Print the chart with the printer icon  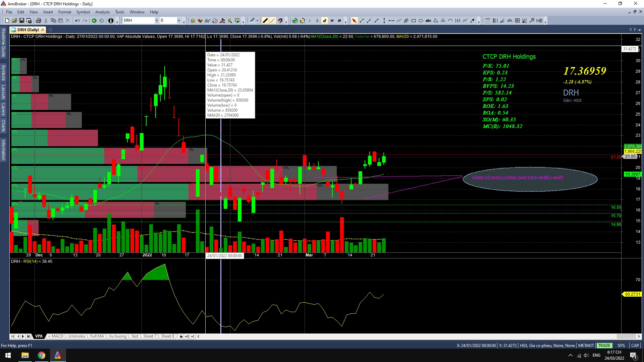click(39, 21)
